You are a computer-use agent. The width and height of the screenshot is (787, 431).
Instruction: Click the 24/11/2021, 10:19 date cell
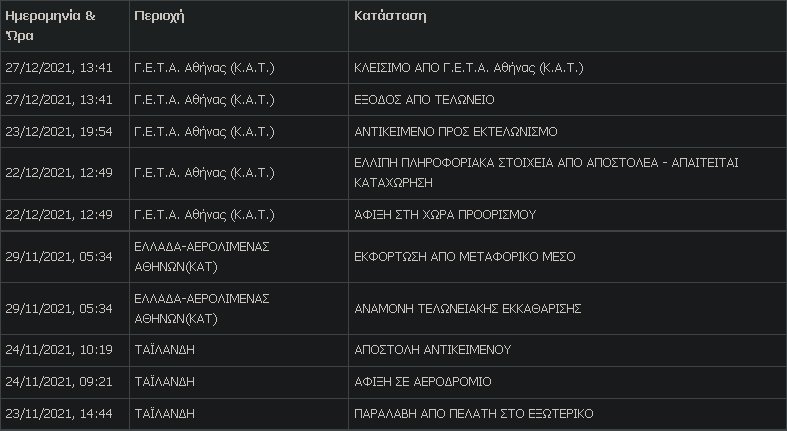click(x=59, y=350)
